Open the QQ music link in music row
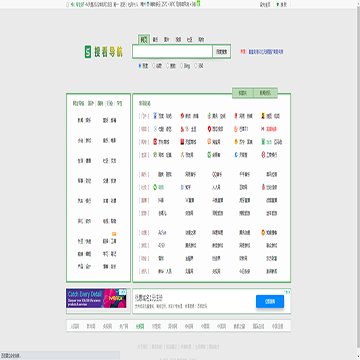Screen dimensions: 360x360 [x=217, y=174]
